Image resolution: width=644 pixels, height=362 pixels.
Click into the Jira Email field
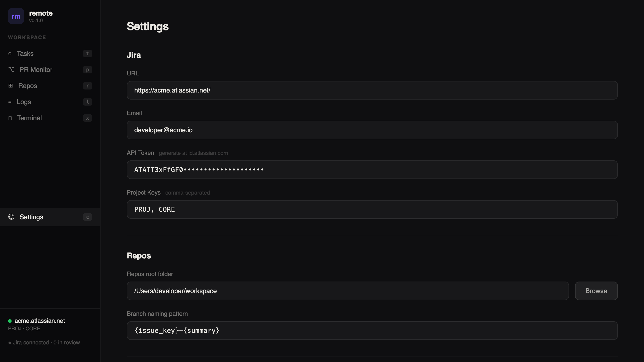(372, 130)
